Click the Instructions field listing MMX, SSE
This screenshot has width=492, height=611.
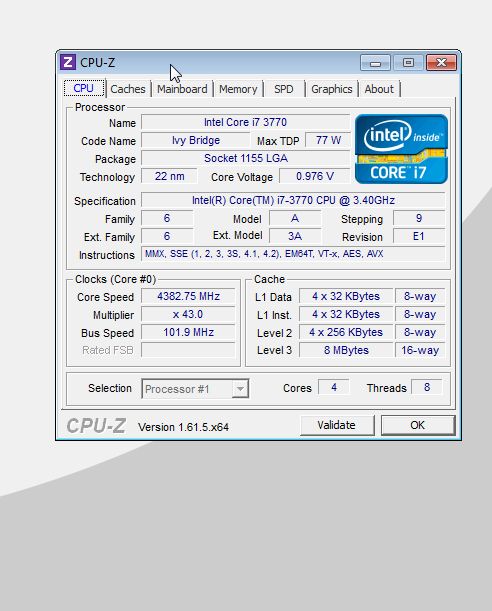coord(293,254)
